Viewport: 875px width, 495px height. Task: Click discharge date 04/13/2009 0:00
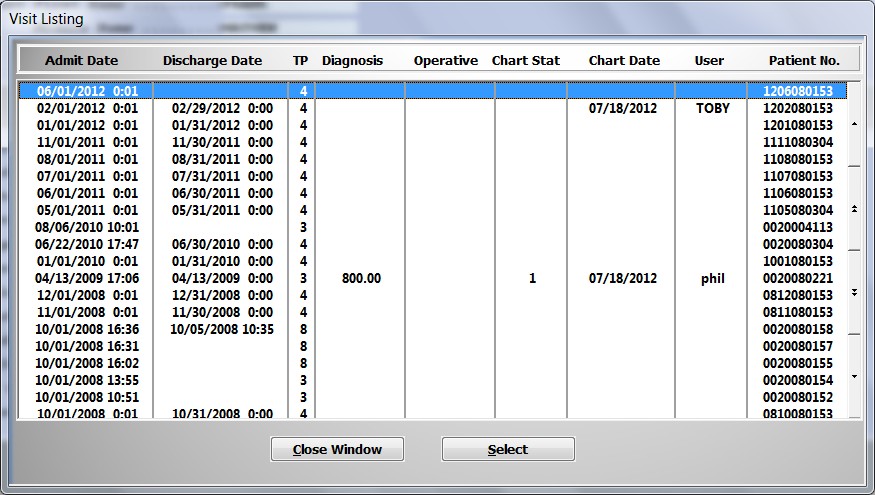[x=222, y=278]
